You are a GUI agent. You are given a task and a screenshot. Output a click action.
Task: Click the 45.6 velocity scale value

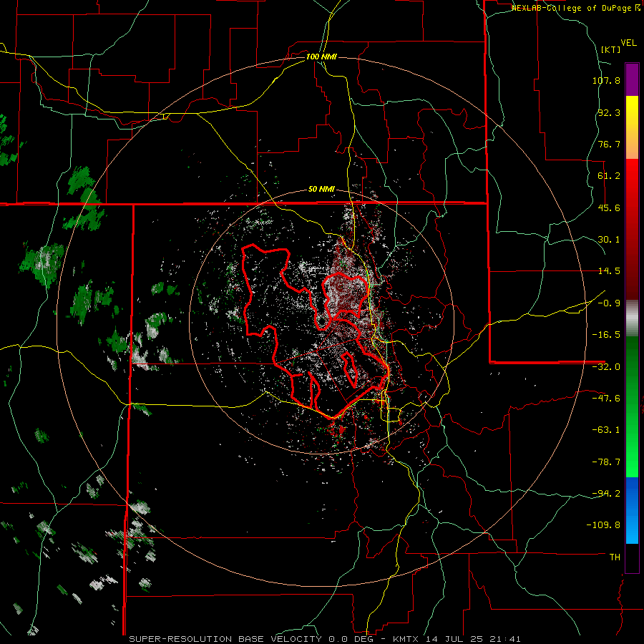[609, 208]
